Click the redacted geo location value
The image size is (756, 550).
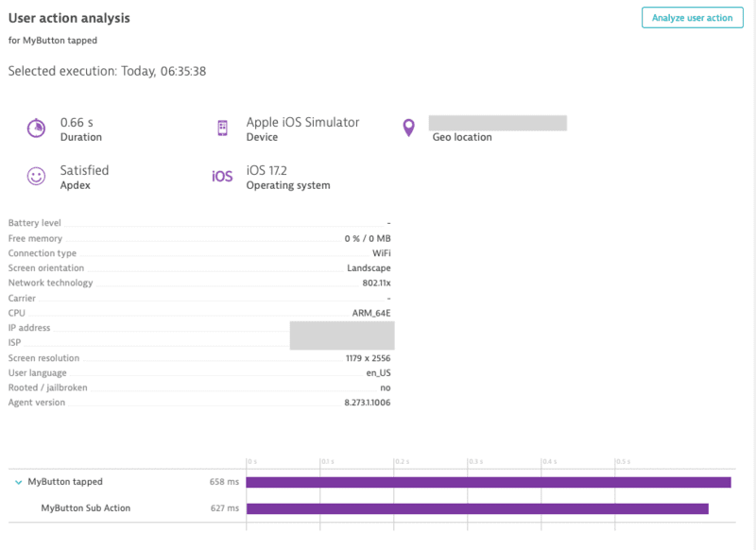(x=497, y=123)
